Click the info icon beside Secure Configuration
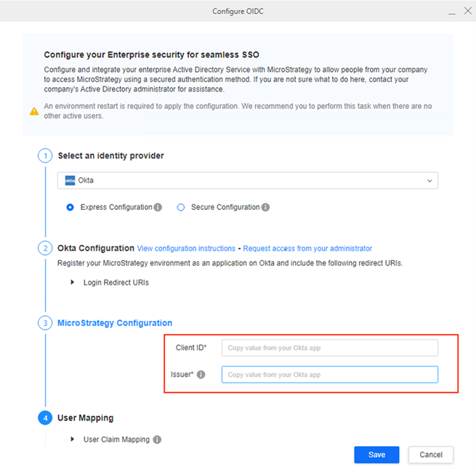 [x=265, y=207]
